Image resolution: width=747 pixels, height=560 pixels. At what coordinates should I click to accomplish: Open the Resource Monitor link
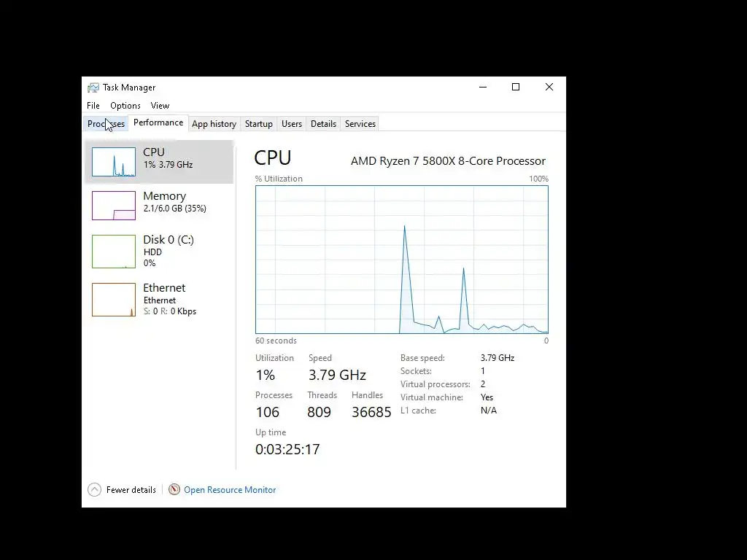coord(230,490)
